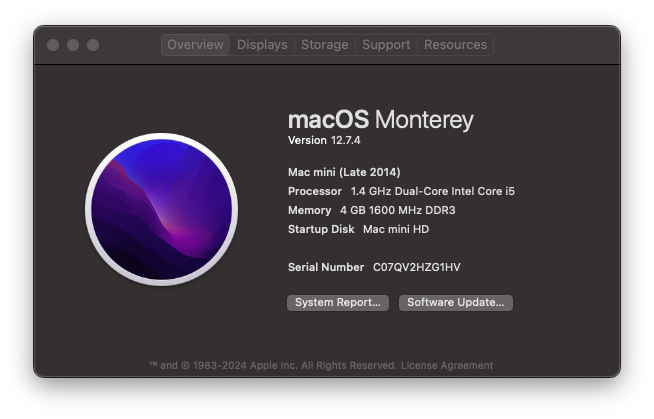Click the Version 12.7.4 text
The image size is (654, 419).
324,141
